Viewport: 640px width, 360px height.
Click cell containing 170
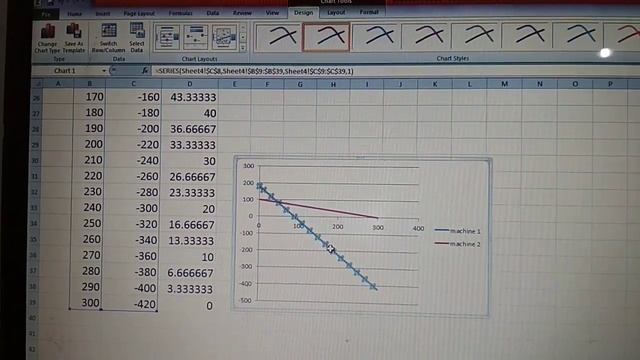pyautogui.click(x=90, y=97)
